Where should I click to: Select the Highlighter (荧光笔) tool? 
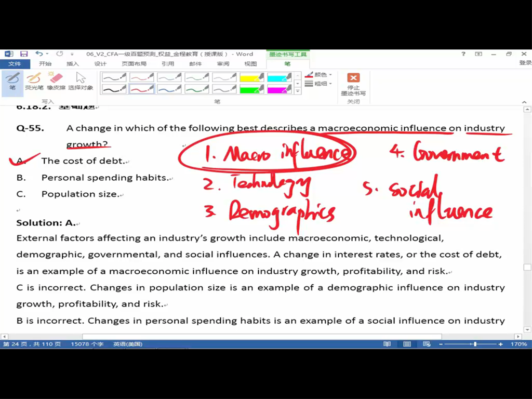34,82
